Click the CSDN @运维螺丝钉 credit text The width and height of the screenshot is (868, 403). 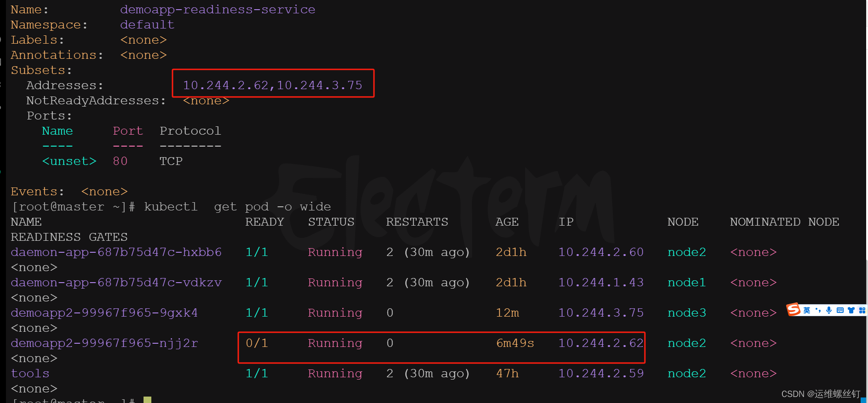820,394
